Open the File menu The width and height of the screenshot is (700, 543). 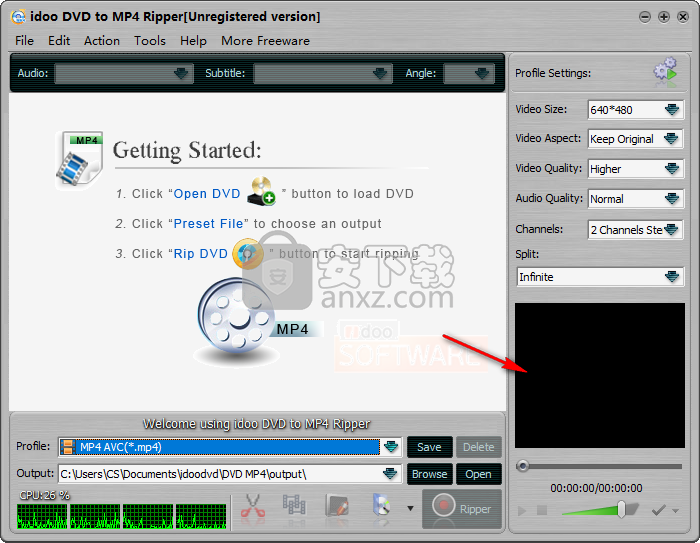click(24, 41)
